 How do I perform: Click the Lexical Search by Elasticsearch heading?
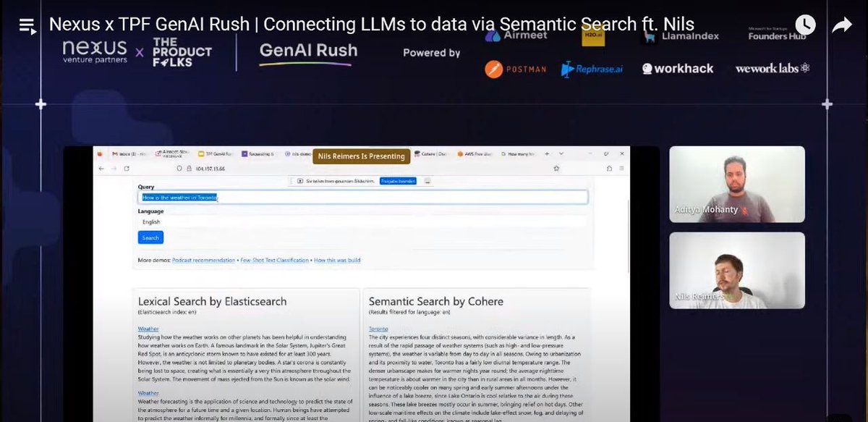212,301
